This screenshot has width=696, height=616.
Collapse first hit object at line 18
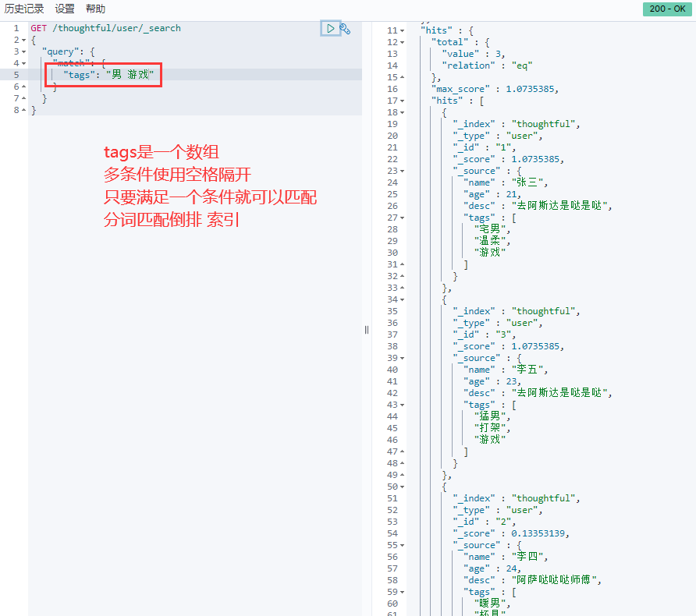pos(402,112)
